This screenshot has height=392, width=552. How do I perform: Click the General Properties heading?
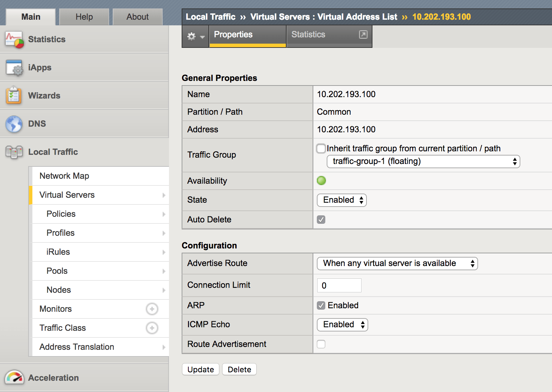point(219,78)
